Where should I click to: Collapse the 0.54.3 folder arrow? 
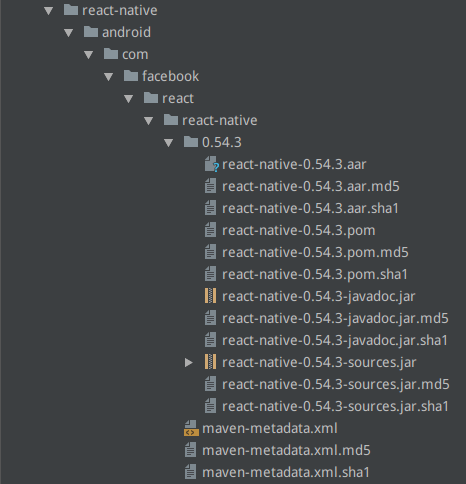169,143
